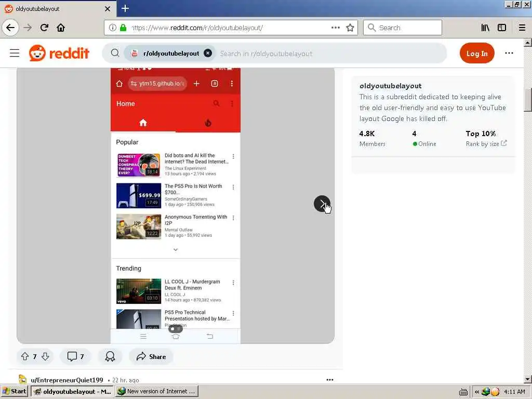The width and height of the screenshot is (532, 399).
Task: Open the browser home page icon
Action: (x=61, y=28)
